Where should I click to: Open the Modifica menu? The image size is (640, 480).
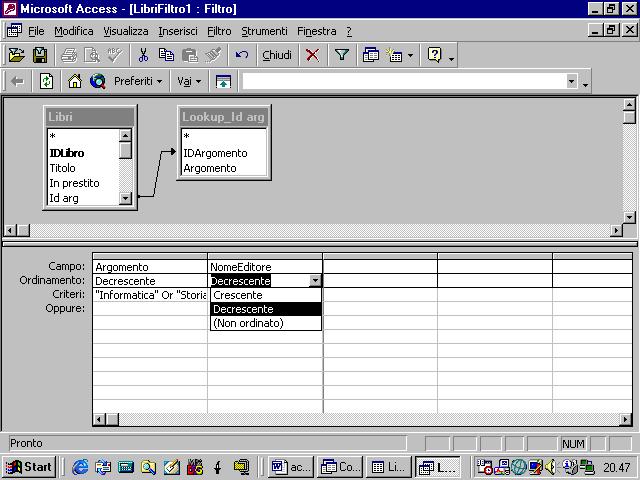(74, 31)
